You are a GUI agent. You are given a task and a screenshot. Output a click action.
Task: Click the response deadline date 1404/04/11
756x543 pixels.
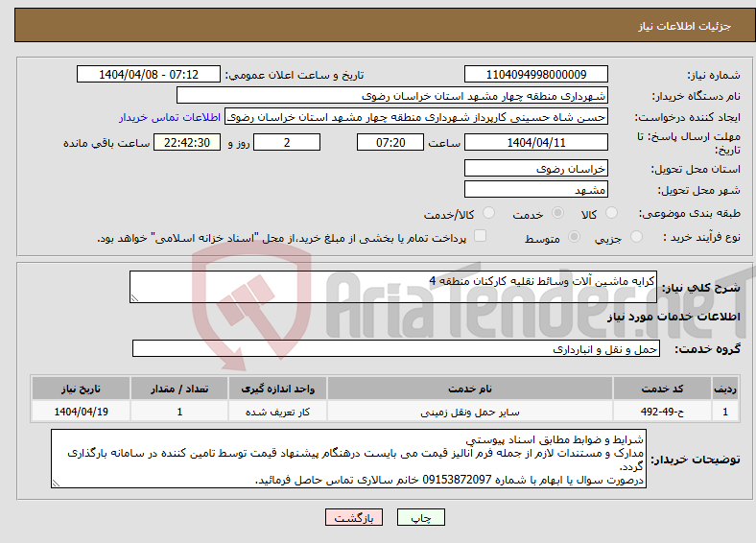point(535,142)
